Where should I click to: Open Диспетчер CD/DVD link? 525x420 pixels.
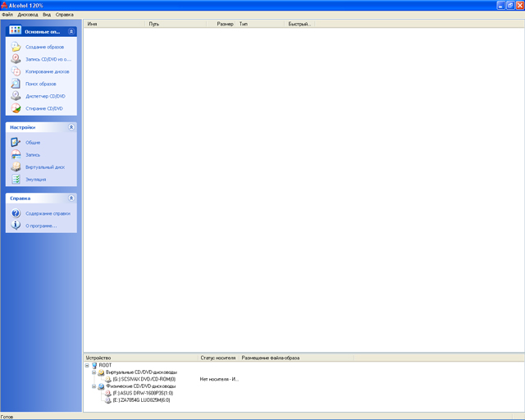click(x=45, y=96)
